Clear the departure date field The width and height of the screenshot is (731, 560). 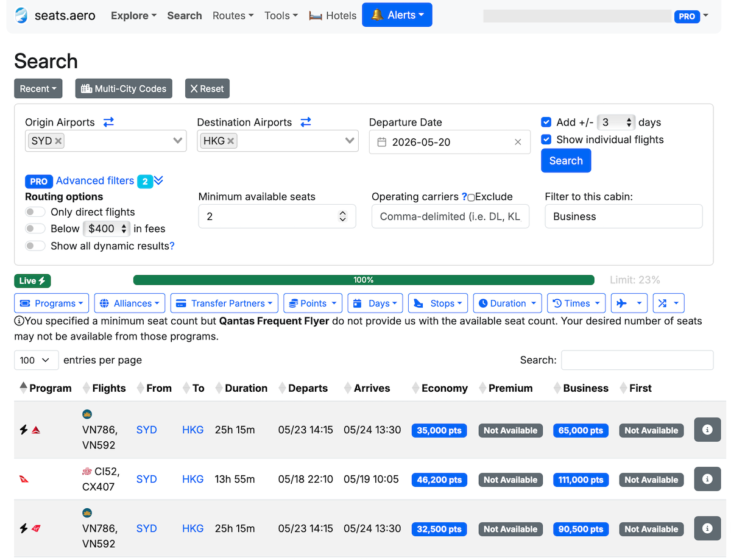tap(518, 142)
